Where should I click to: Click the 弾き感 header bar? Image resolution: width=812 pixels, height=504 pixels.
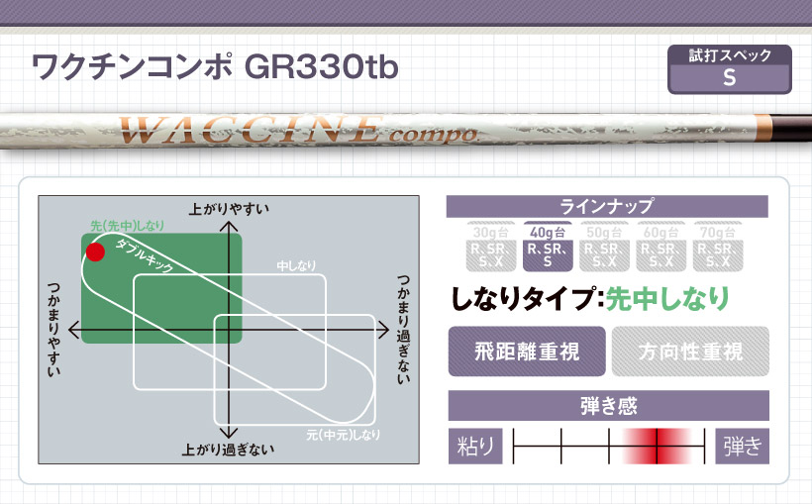pos(608,406)
